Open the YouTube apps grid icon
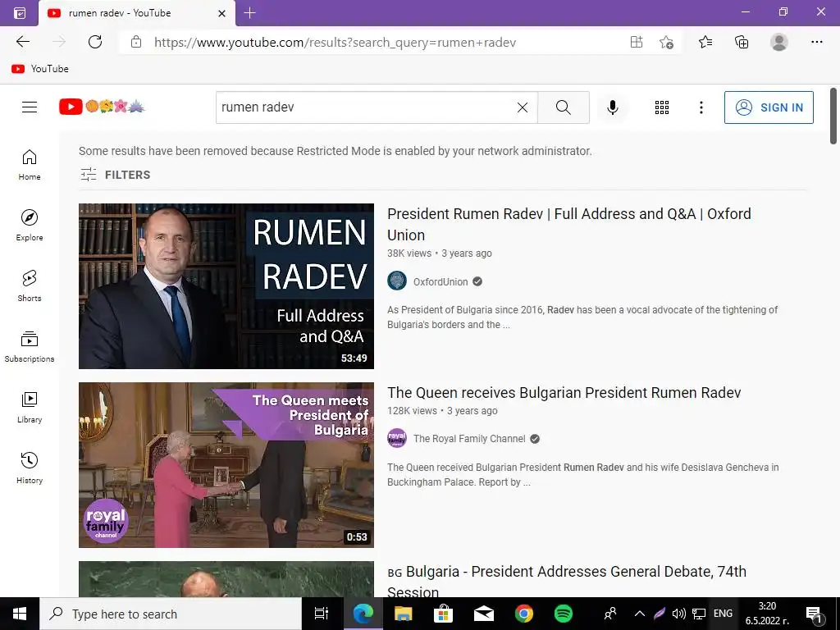Image resolution: width=840 pixels, height=630 pixels. tap(662, 107)
